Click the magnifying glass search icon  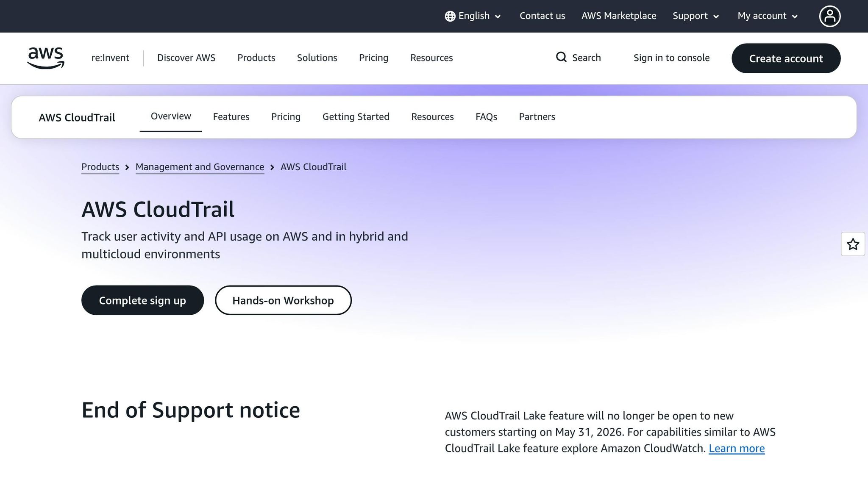(561, 57)
